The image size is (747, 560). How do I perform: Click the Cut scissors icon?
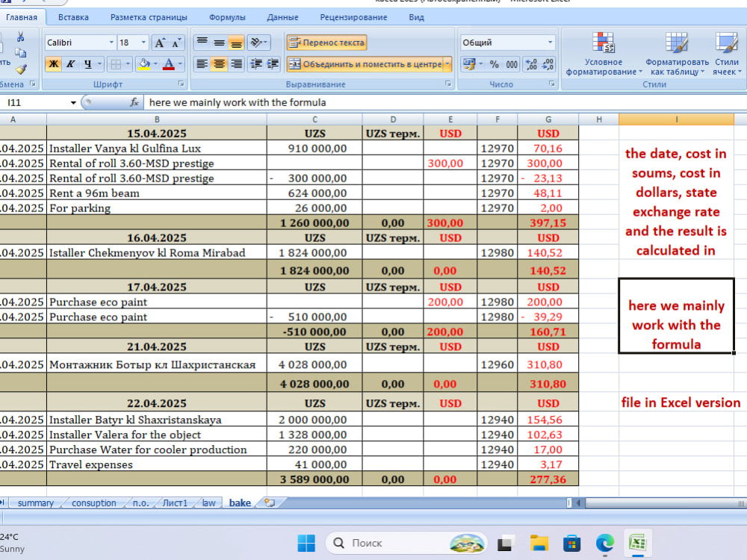coord(20,37)
